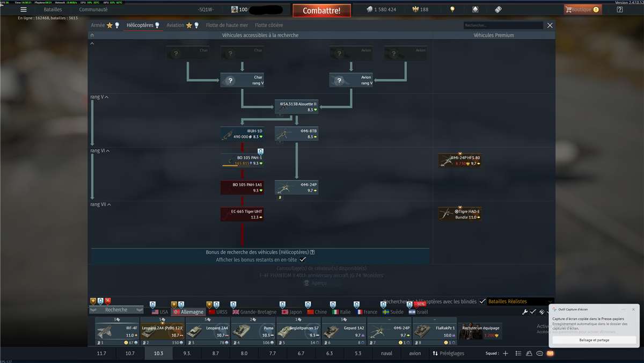Open the Boutique shop
The height and width of the screenshot is (363, 644).
(582, 10)
